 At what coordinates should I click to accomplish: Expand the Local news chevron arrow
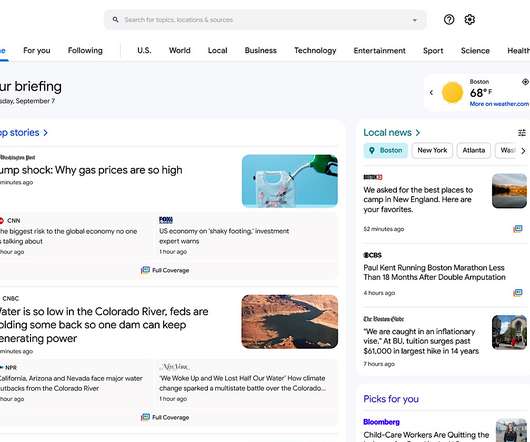click(x=418, y=132)
